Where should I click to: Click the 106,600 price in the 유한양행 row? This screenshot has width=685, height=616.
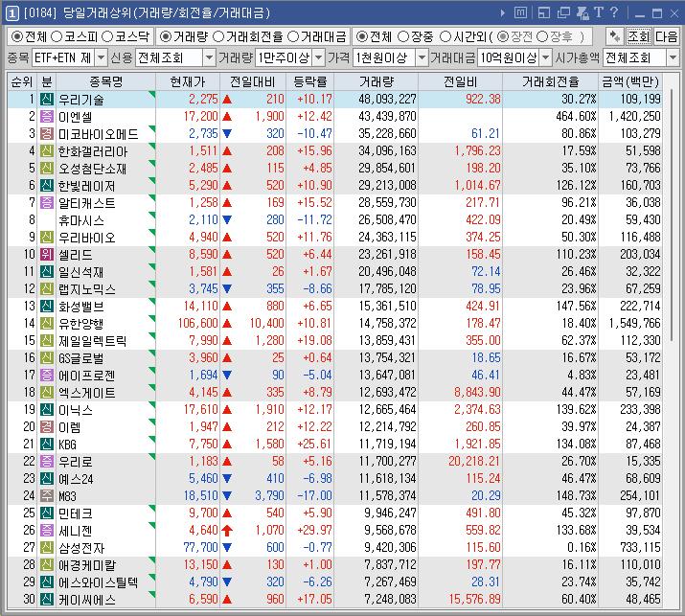coord(197,323)
